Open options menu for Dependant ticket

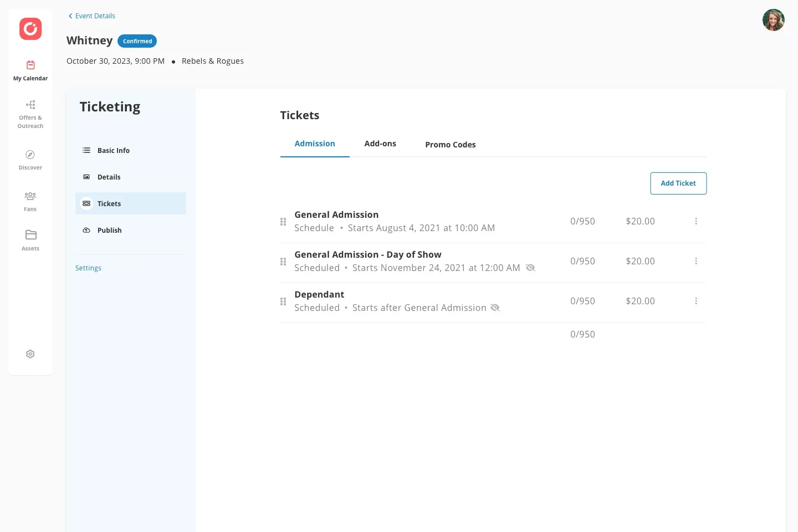pyautogui.click(x=696, y=301)
